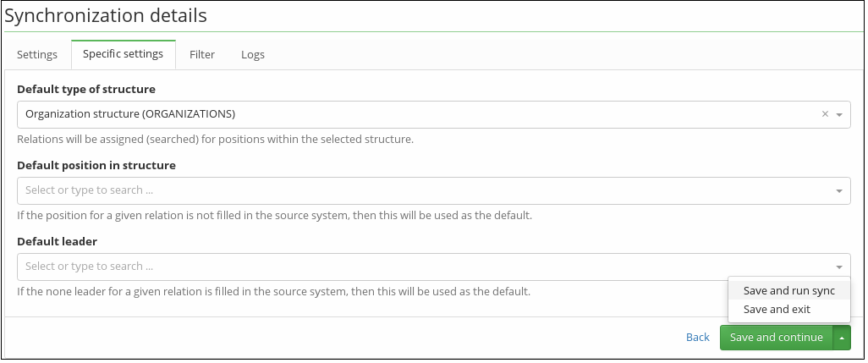The width and height of the screenshot is (868, 363).
Task: Click the Default position in structure label
Action: click(x=96, y=166)
